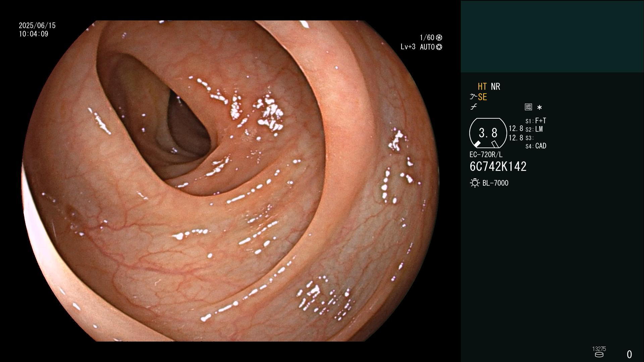644x362 pixels.
Task: Click the 13275 remaining storage count
Action: coord(599,349)
